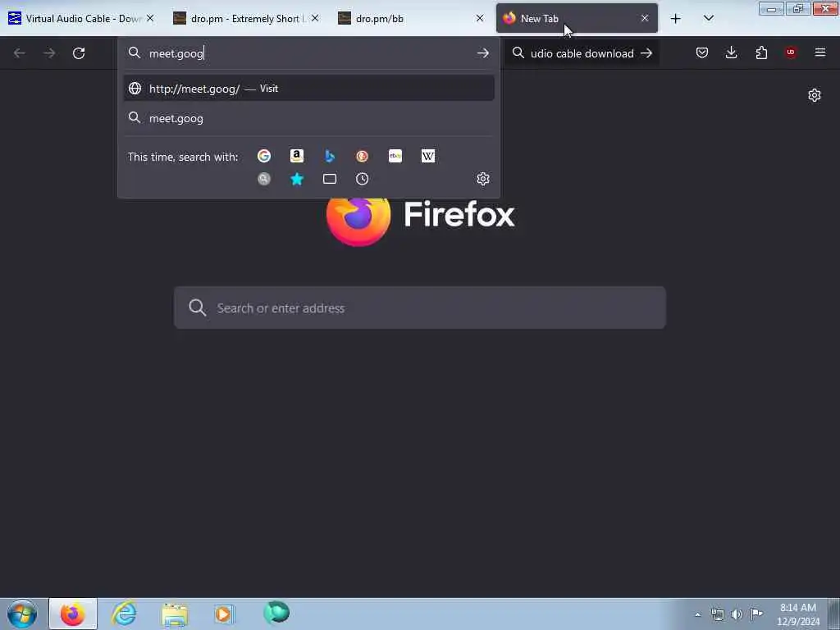
Task: Open the Downloads panel
Action: point(731,52)
